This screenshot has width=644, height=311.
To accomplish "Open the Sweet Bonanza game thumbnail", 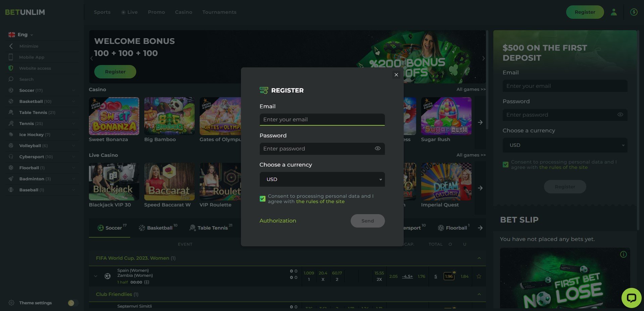I will (x=114, y=116).
